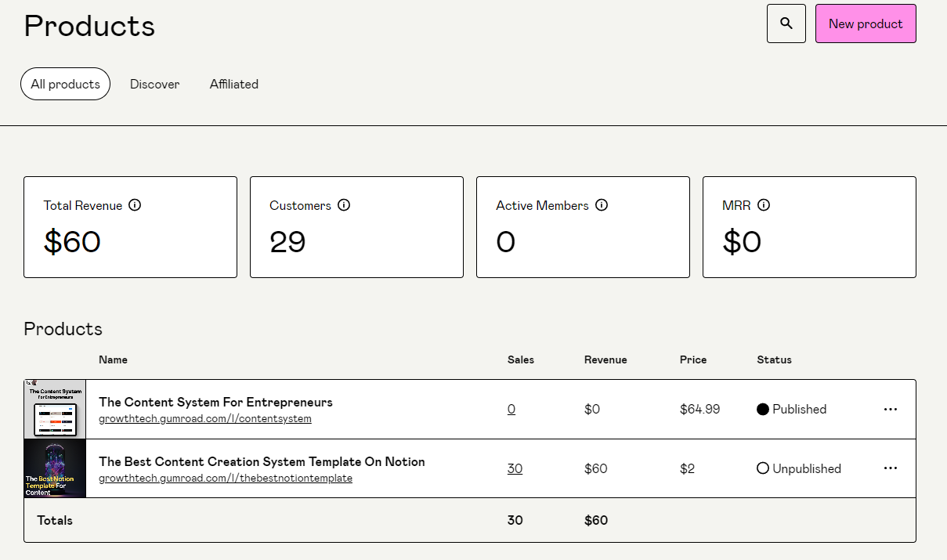Open The Content System For Entrepreneurs product

pos(215,402)
